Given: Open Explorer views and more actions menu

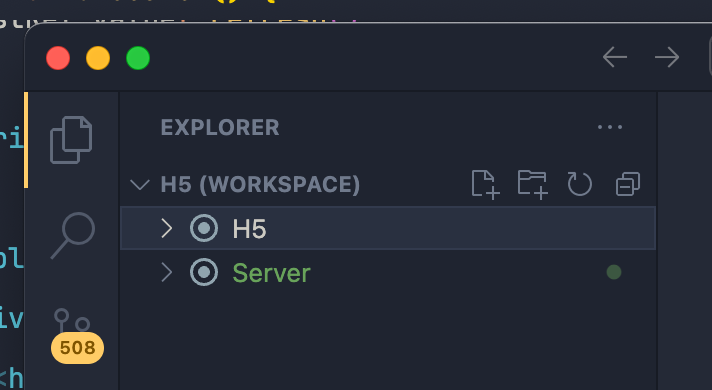Looking at the screenshot, I should click(x=610, y=127).
